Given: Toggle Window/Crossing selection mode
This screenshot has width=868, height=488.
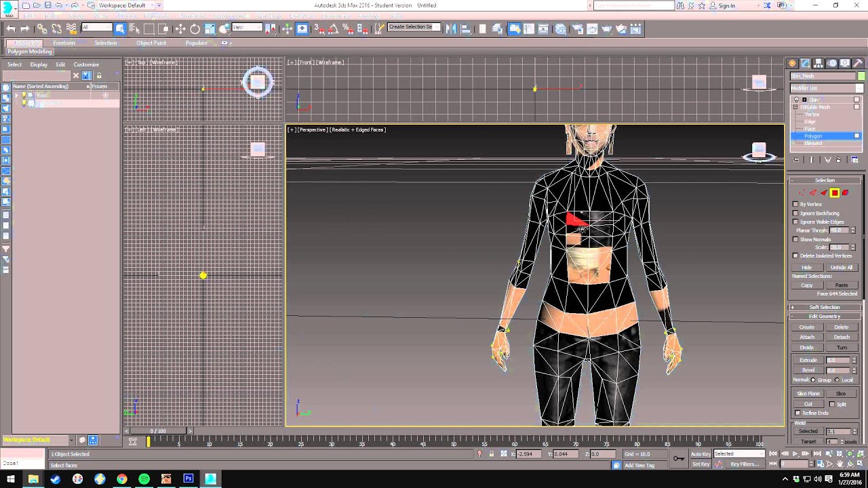Looking at the screenshot, I should pos(163,28).
